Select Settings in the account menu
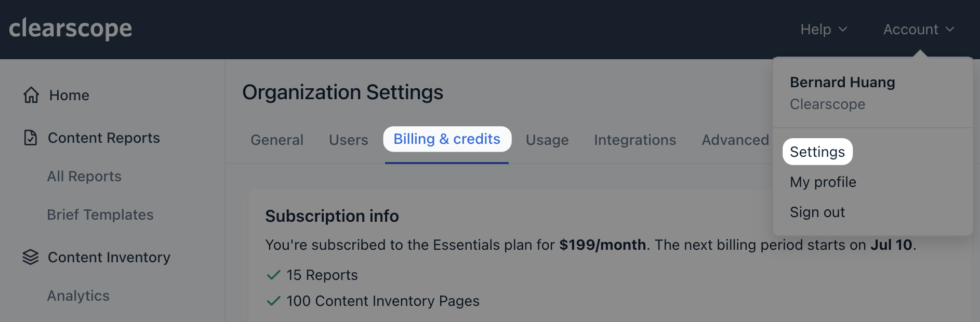The image size is (980, 322). click(x=817, y=152)
